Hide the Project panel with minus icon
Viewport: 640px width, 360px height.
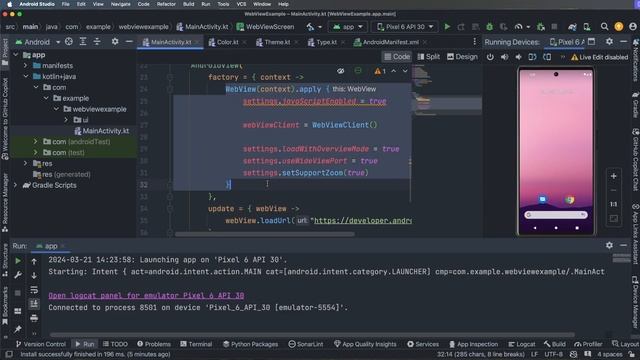click(x=129, y=42)
